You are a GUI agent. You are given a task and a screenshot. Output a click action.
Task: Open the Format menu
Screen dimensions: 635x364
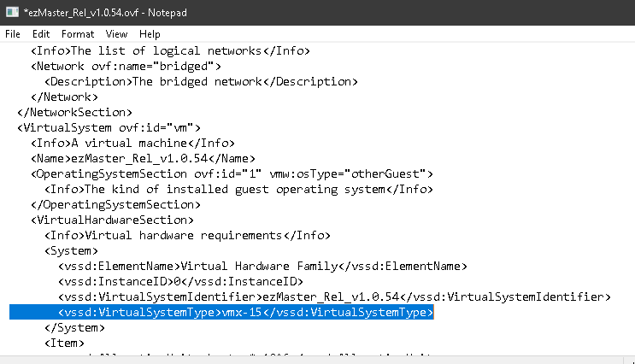pos(78,34)
